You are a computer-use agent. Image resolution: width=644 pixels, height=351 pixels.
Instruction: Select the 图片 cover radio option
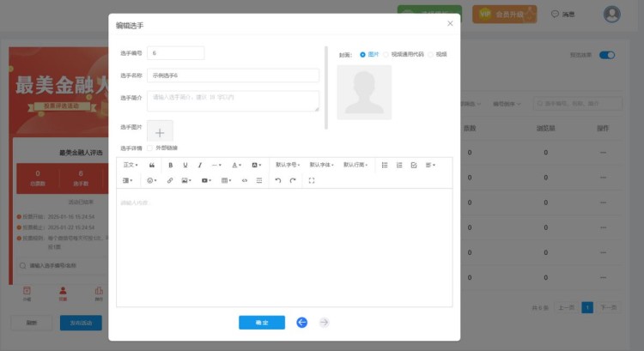362,54
